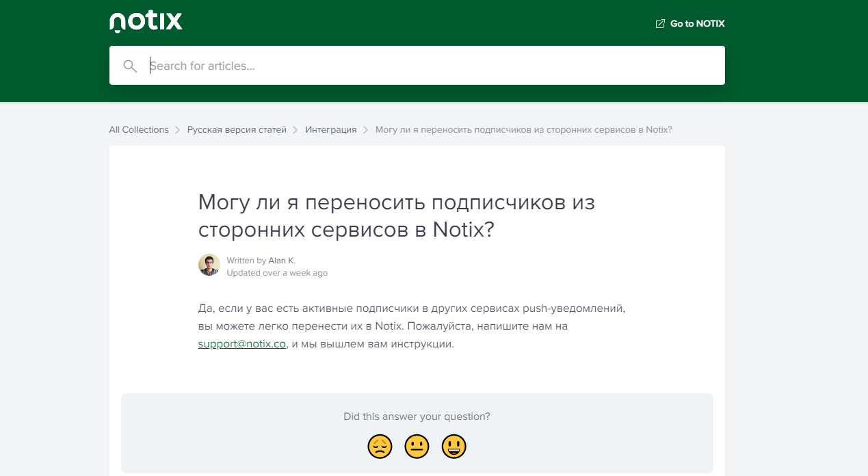Viewport: 868px width, 476px height.
Task: Open the Русская версия статей breadcrumb
Action: click(237, 130)
